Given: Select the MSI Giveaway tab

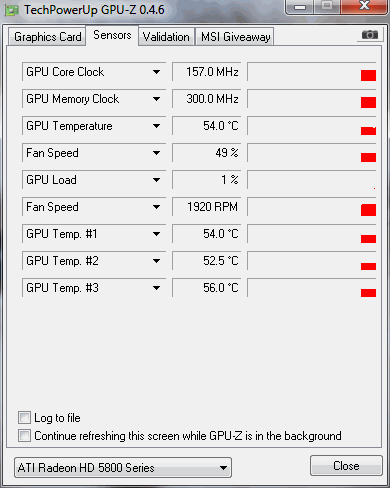Looking at the screenshot, I should 235,37.
